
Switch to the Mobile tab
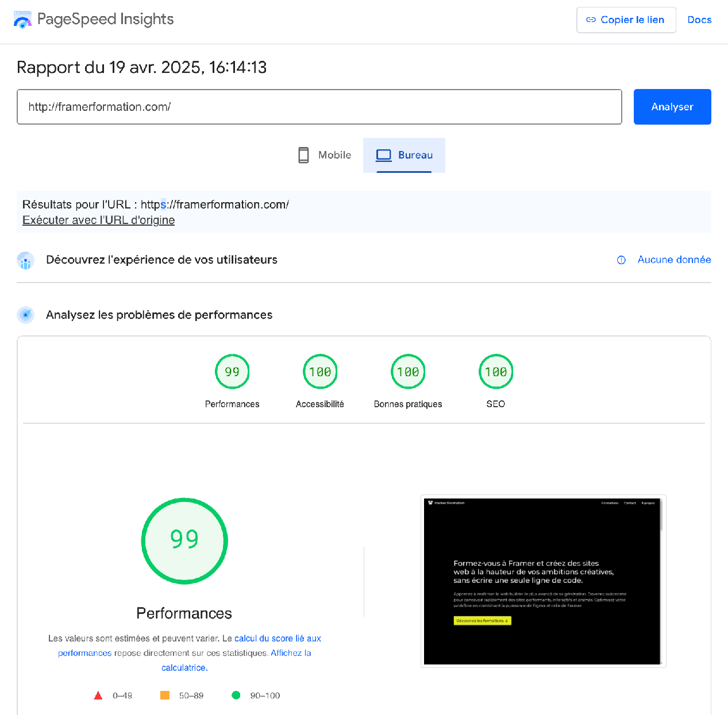pyautogui.click(x=325, y=155)
